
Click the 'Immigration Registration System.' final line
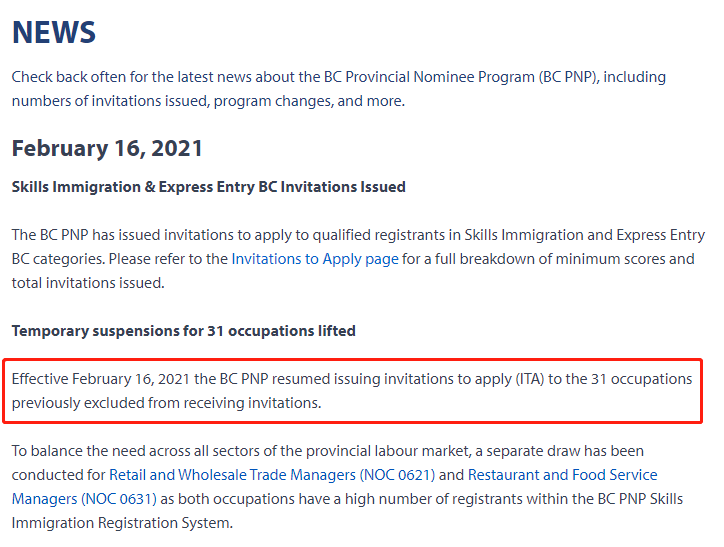[x=122, y=523]
